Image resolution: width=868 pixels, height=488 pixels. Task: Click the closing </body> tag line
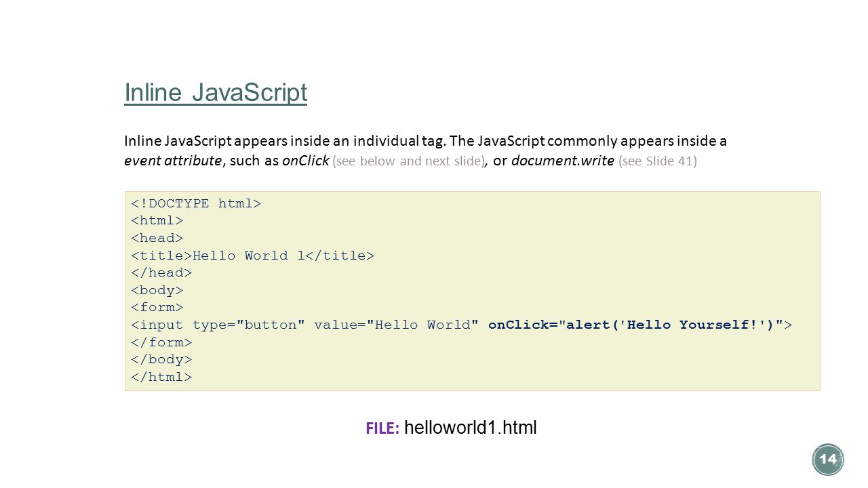(161, 360)
